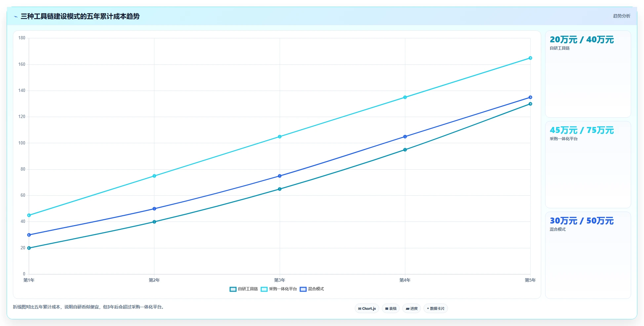Screen dimensions: 644x326
Task: Click 混合模式 data point at 第5年
Action: tap(530, 97)
